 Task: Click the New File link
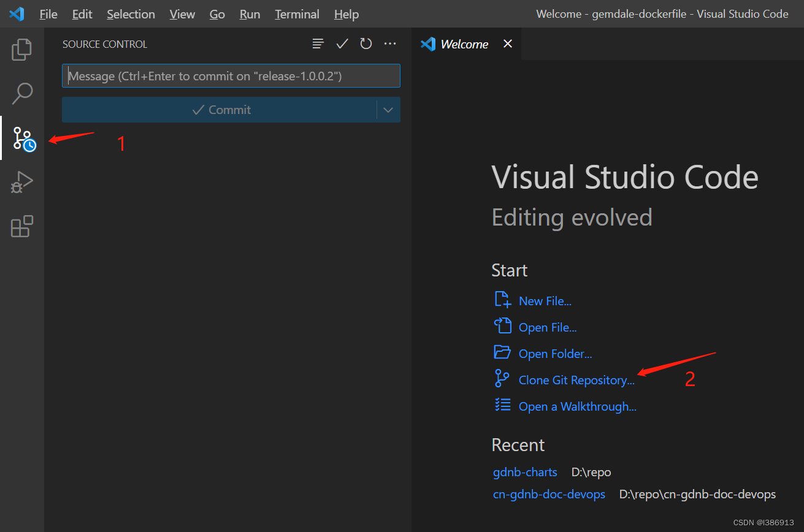[545, 301]
